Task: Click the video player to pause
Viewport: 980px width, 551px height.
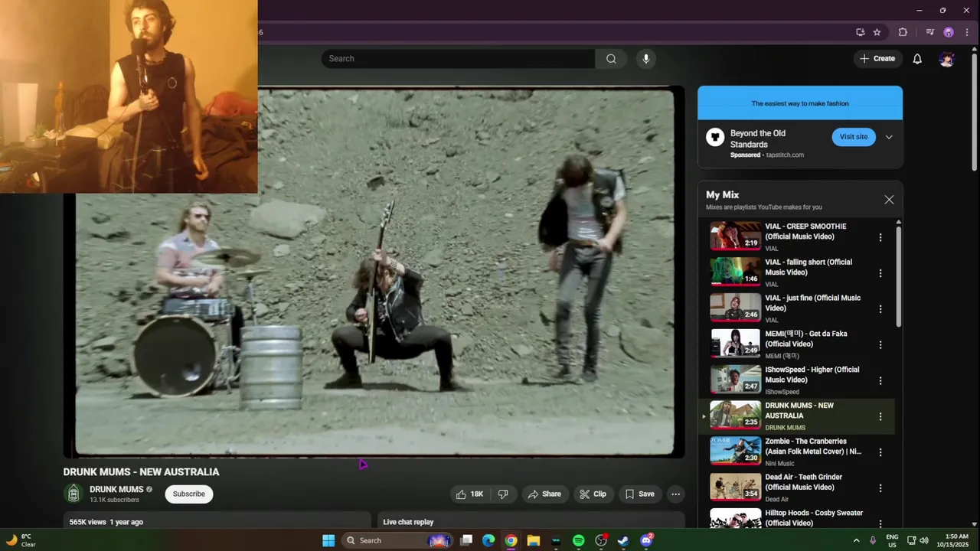Action: 374,272
